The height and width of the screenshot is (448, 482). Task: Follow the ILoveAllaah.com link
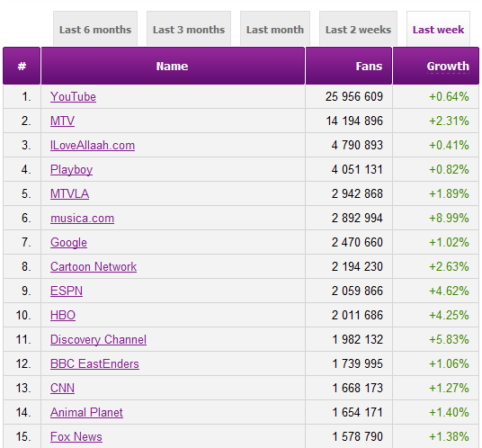click(93, 145)
